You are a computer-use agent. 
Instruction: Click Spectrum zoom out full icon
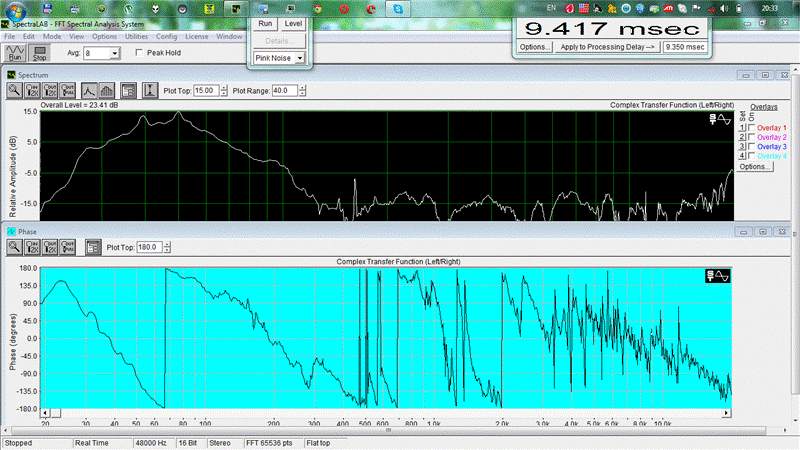click(68, 91)
